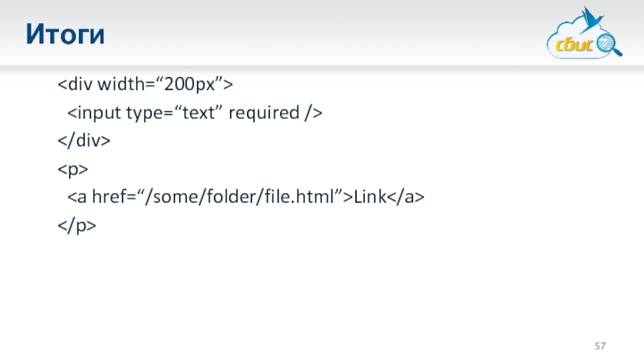The width and height of the screenshot is (644, 362).
Task: Click the word input in the code
Action: pos(95,113)
